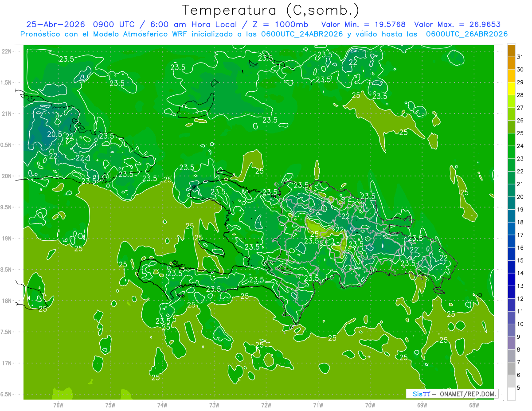
Task: Click the 25-Abr-2026 date text
Action: pyautogui.click(x=55, y=24)
